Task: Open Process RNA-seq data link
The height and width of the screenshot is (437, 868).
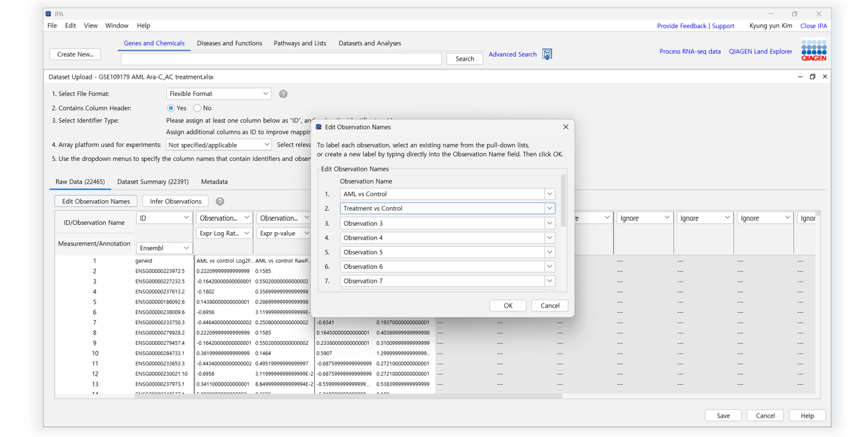Action: tap(690, 51)
